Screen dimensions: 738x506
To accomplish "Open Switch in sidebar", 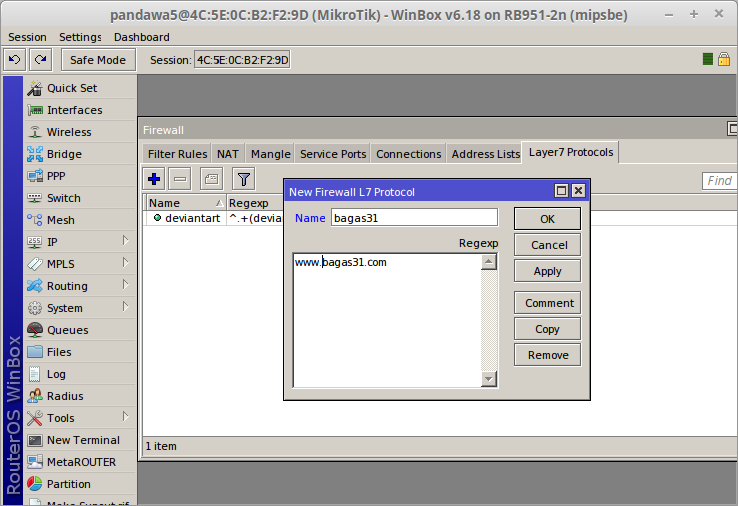I will (80, 198).
